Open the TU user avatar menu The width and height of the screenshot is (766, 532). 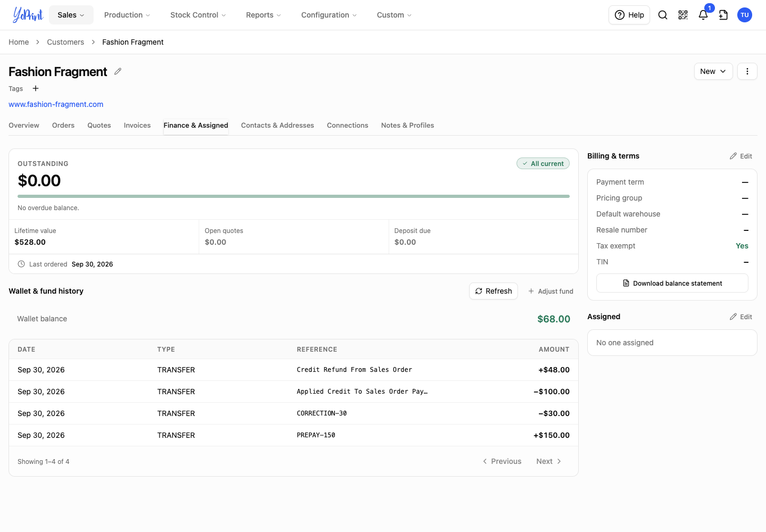(745, 15)
